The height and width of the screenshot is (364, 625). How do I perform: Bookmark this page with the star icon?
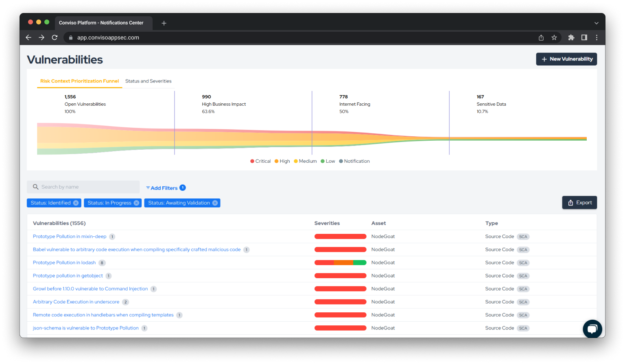554,37
